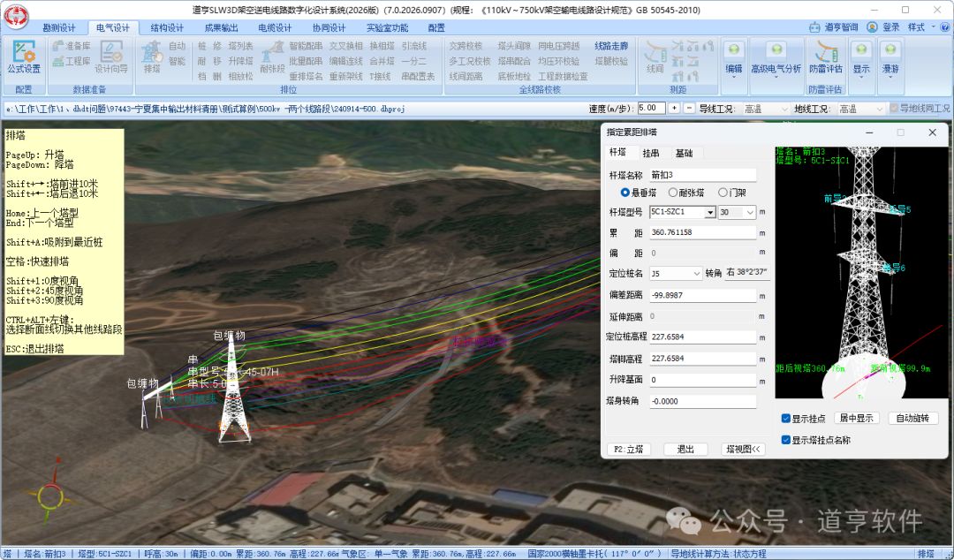Screen dimensions: 954x560
Task: Decrease speed with the minus button
Action: point(689,109)
